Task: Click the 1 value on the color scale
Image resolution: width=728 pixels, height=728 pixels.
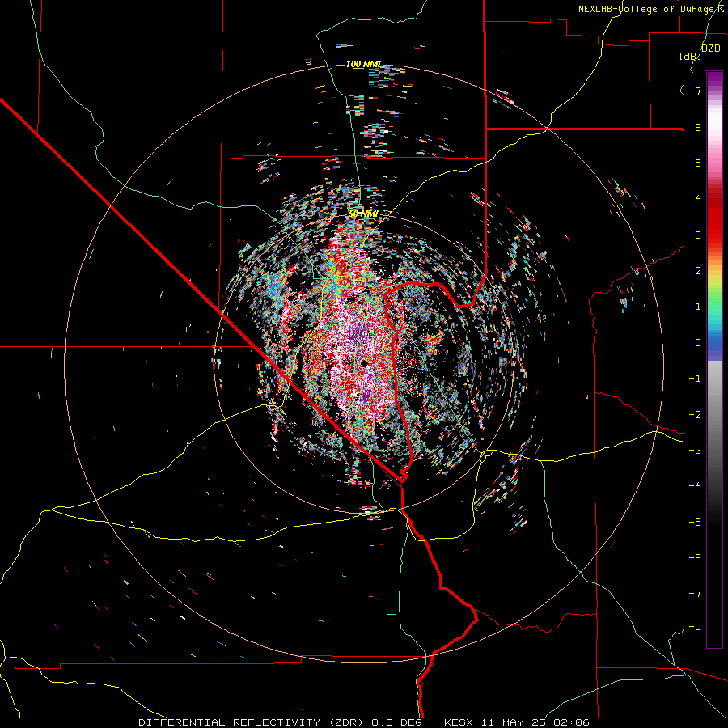Action: point(698,307)
